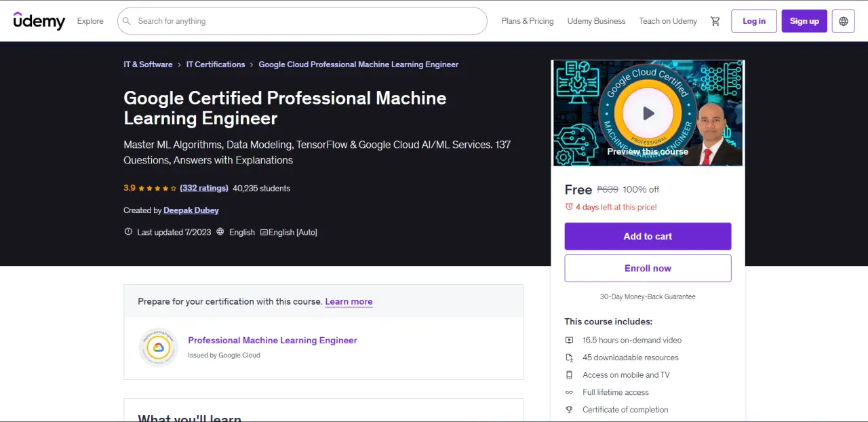This screenshot has height=422, width=868.
Task: Click the 100% off discount text
Action: tap(641, 190)
